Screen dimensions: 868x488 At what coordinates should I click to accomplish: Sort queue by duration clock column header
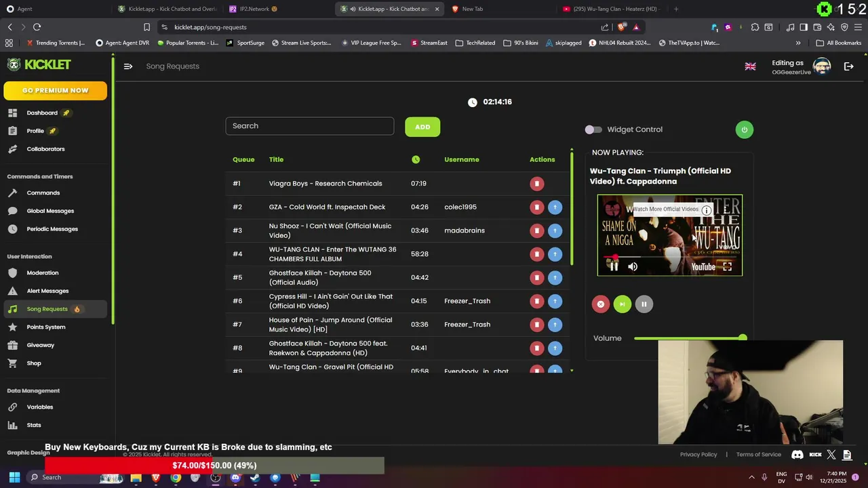tap(416, 159)
